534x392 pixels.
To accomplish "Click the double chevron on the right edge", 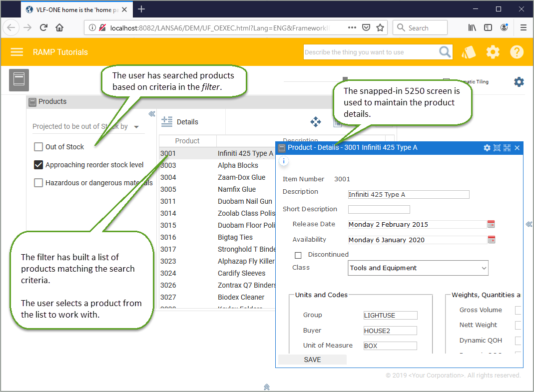I will [x=529, y=224].
